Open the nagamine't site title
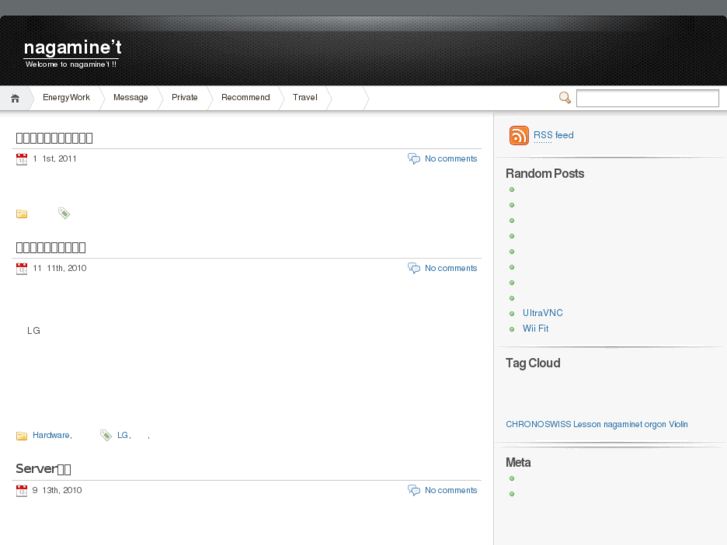This screenshot has height=545, width=727. click(x=72, y=47)
